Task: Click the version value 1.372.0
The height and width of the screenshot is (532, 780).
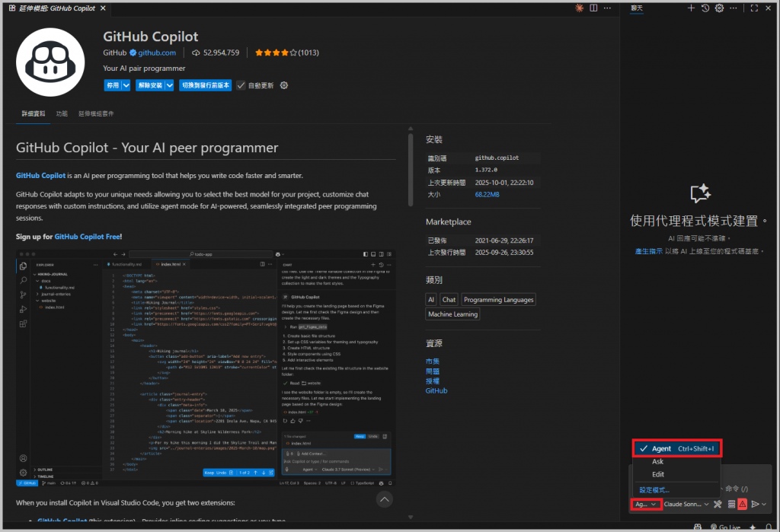Action: (486, 170)
